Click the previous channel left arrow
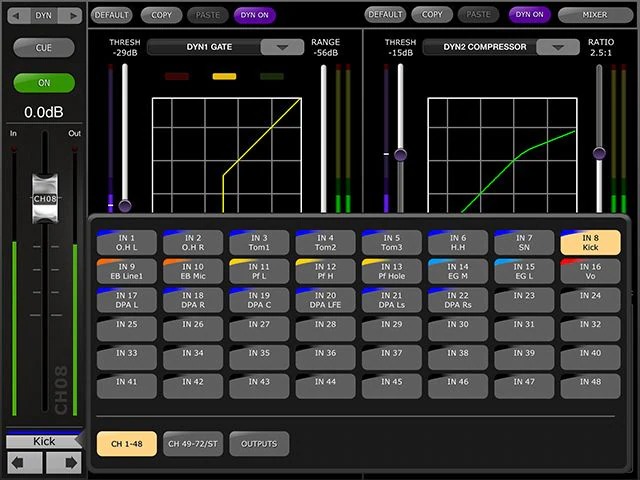 pos(25,462)
